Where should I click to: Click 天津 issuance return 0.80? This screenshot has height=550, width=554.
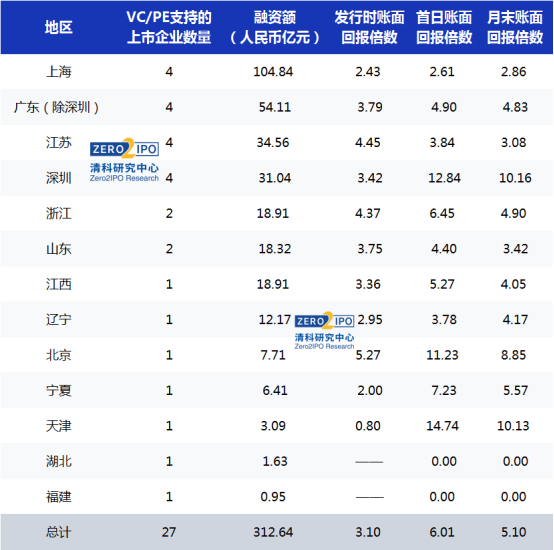368,426
